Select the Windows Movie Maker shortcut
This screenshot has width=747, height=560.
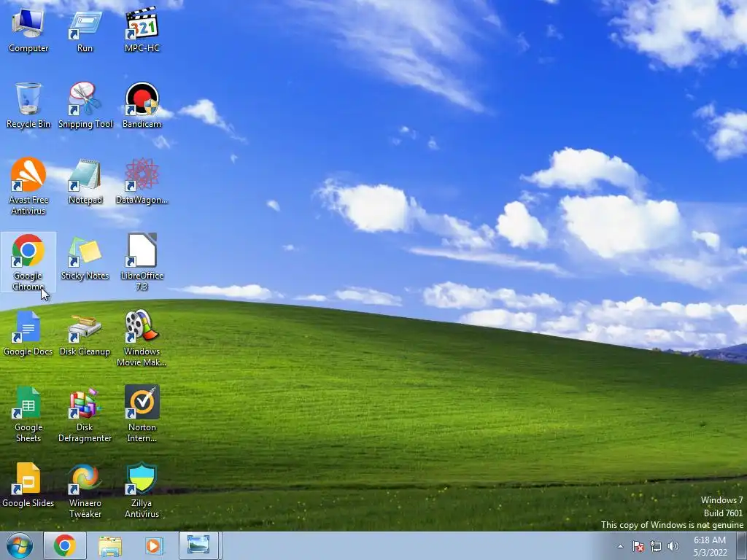point(142,338)
